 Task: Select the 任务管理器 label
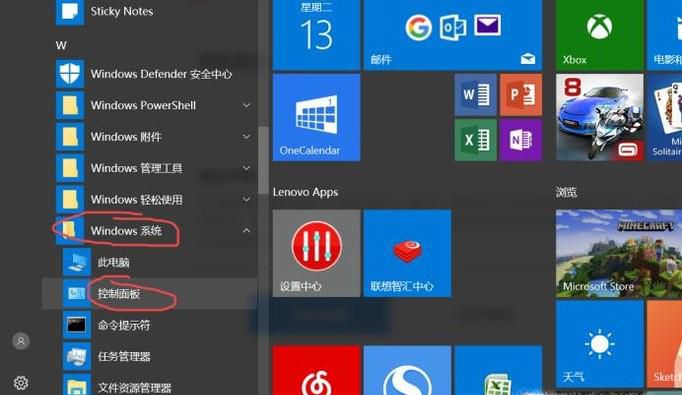click(x=124, y=356)
